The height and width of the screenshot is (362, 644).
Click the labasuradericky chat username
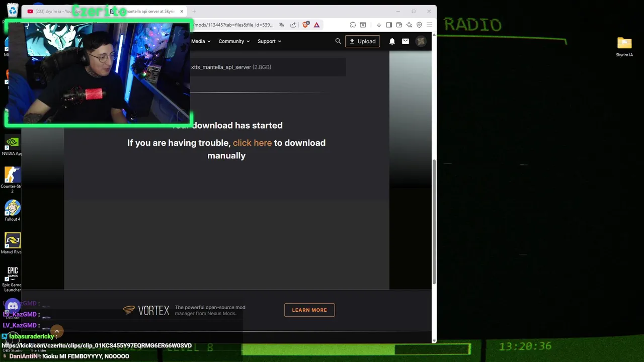[x=32, y=336]
